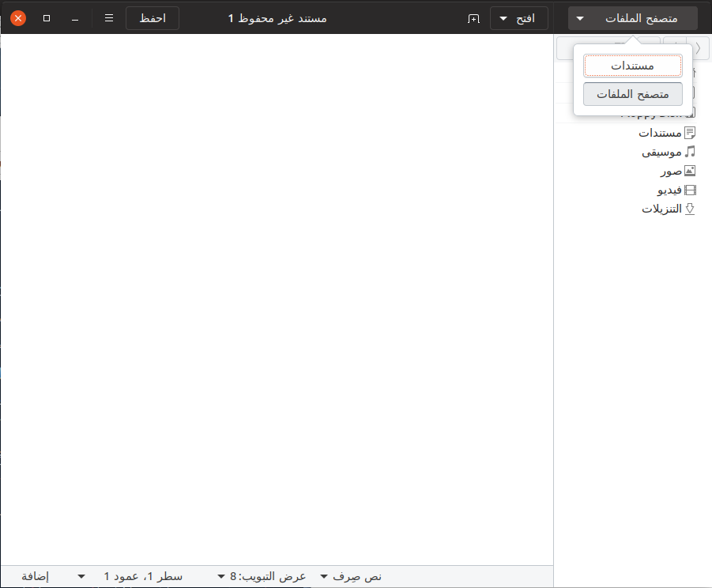Select the صور pictures folder icon
The width and height of the screenshot is (712, 588).
pos(690,171)
